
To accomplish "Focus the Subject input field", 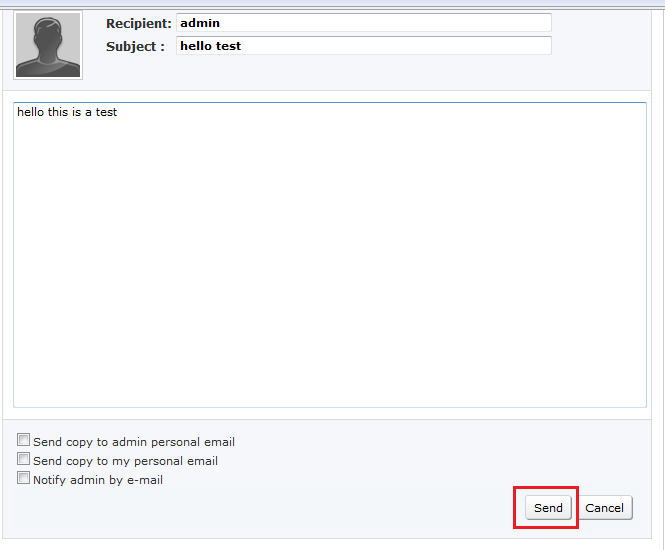I will coord(364,45).
